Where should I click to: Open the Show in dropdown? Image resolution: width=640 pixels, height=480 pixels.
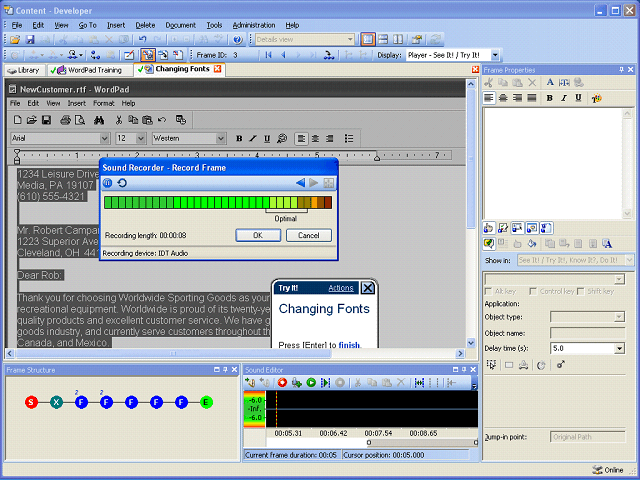tap(629, 260)
